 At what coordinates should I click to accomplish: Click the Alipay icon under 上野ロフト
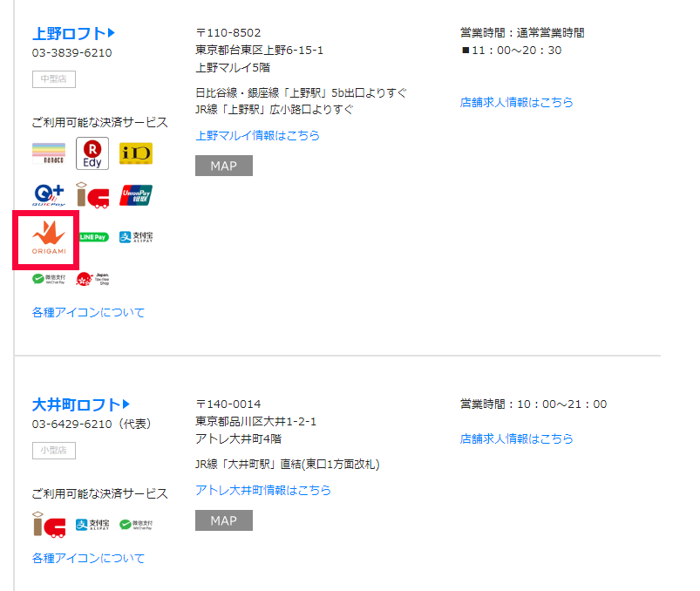(136, 237)
